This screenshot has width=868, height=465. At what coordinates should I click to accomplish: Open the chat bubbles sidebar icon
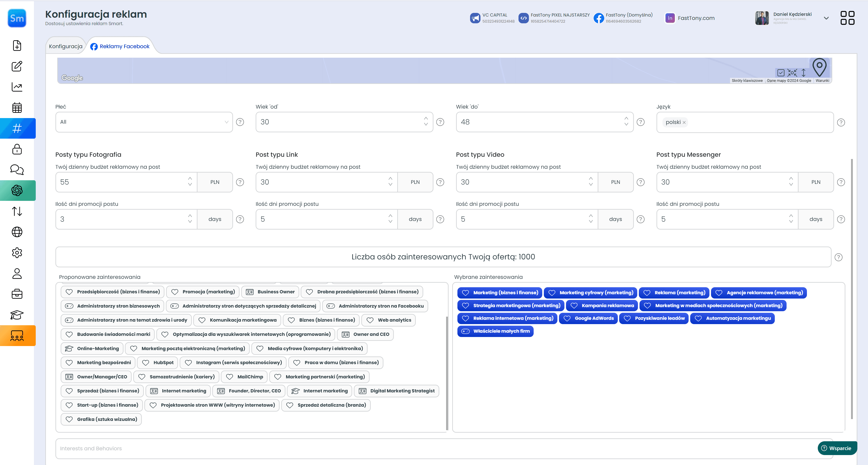(17, 170)
